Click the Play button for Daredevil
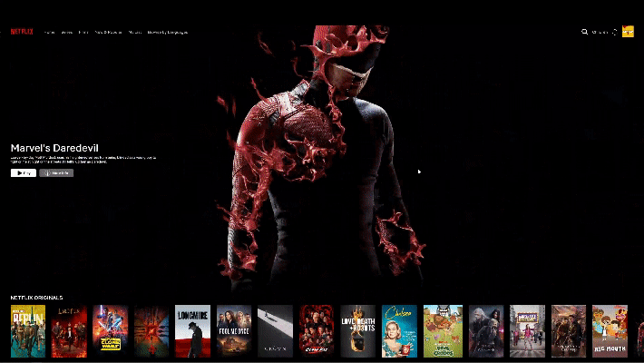The image size is (644, 363). tap(24, 173)
